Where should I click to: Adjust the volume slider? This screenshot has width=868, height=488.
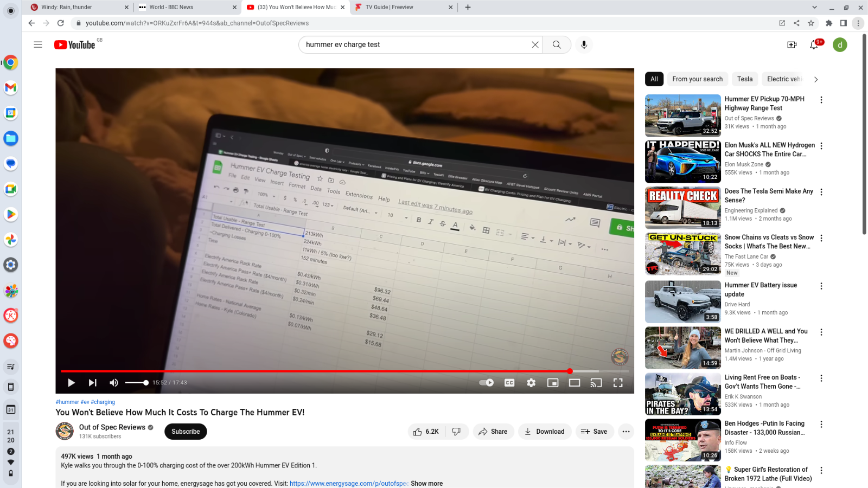137,383
